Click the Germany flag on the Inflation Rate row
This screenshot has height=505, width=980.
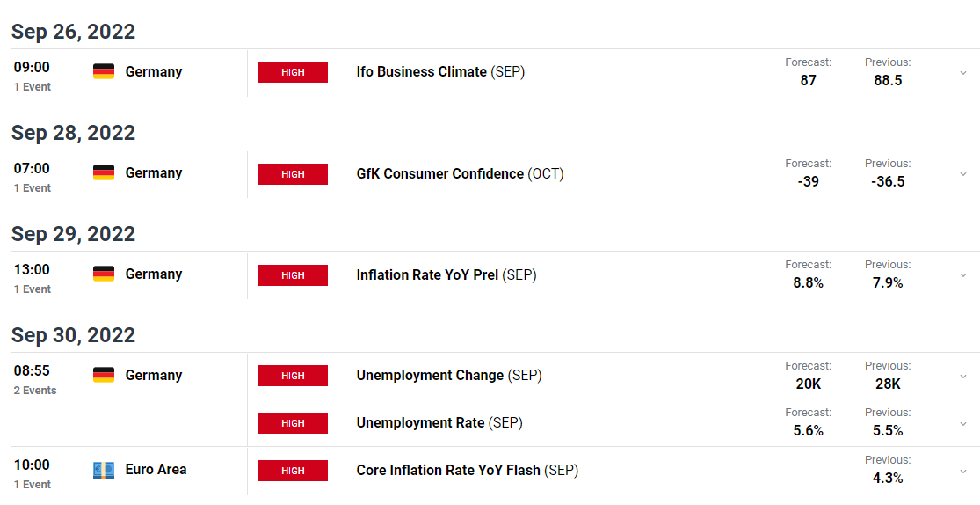[104, 274]
